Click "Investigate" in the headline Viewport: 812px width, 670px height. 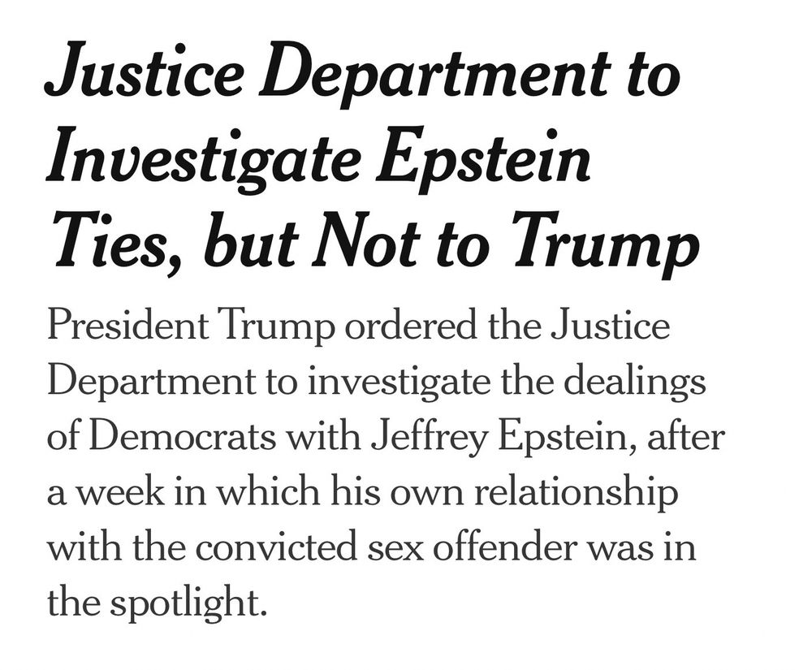(203, 155)
